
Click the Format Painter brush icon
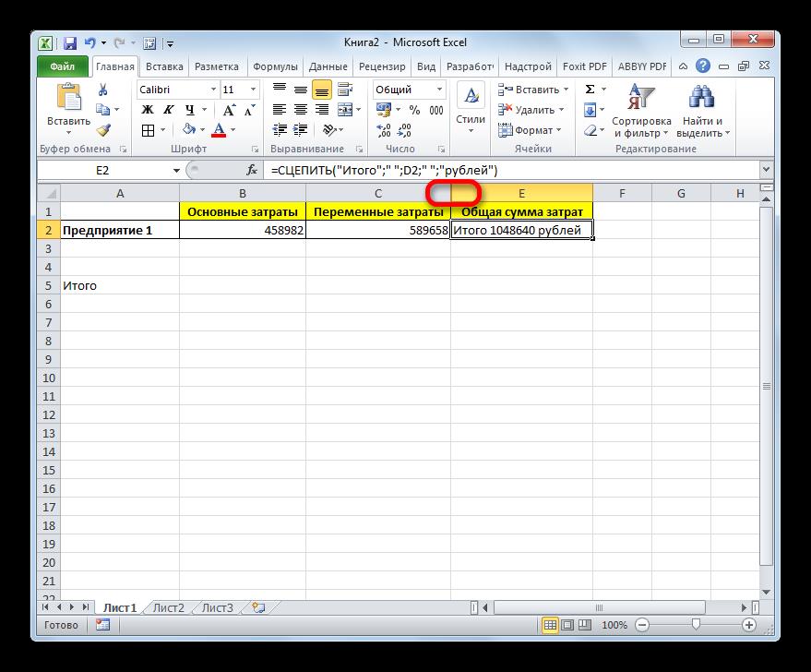click(102, 130)
